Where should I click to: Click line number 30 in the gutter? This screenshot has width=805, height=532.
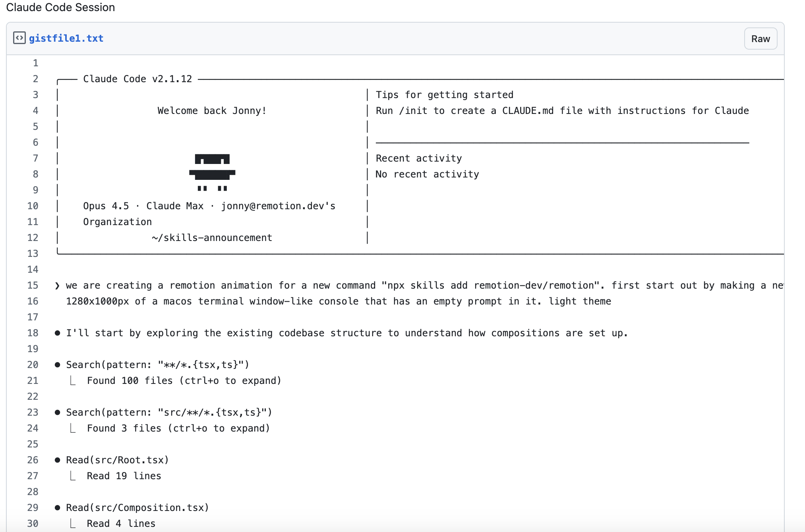pyautogui.click(x=33, y=524)
